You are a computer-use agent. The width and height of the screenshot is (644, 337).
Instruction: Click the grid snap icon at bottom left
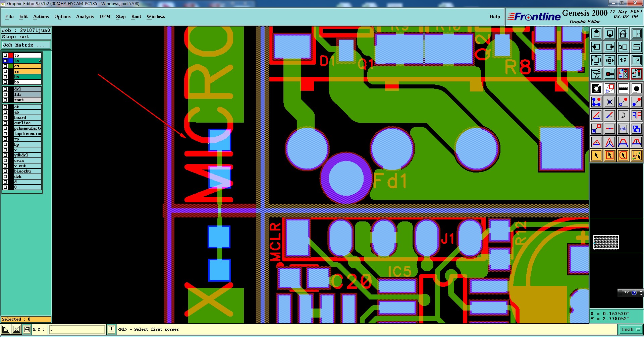point(27,329)
